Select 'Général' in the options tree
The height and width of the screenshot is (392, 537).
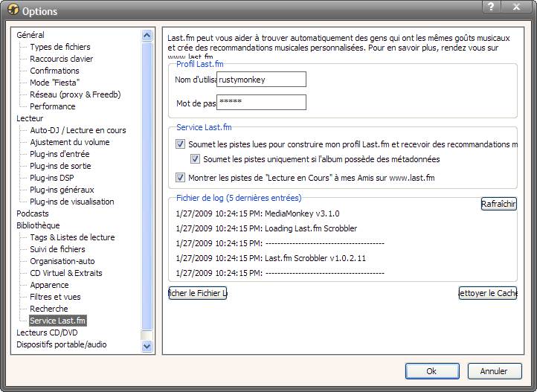click(x=30, y=35)
